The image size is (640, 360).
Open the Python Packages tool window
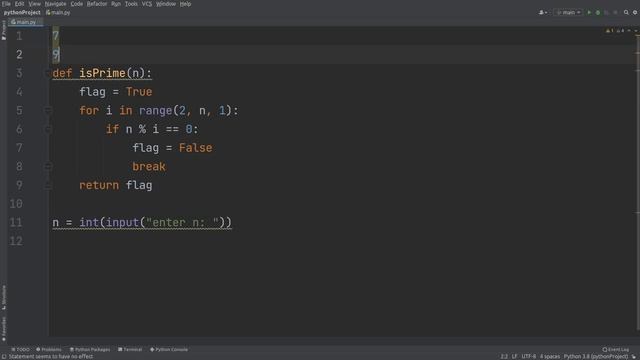pyautogui.click(x=90, y=349)
